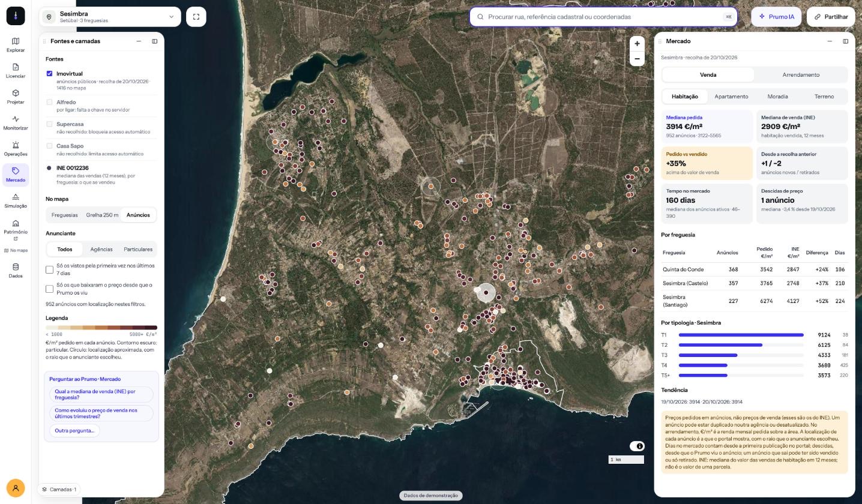This screenshot has width=862, height=504.
Task: Open the user profile avatar
Action: point(16,488)
